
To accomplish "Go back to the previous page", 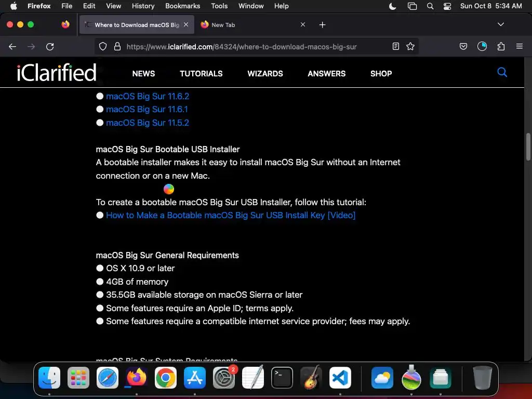I will [x=12, y=46].
